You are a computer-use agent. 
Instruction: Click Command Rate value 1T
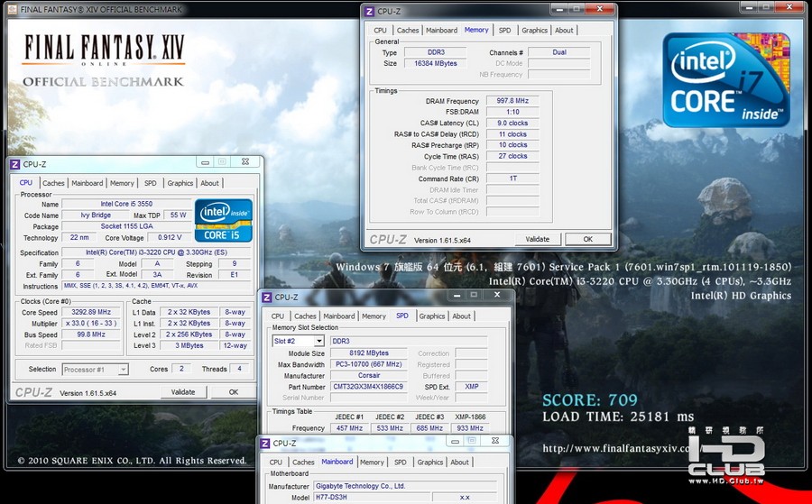click(x=512, y=179)
